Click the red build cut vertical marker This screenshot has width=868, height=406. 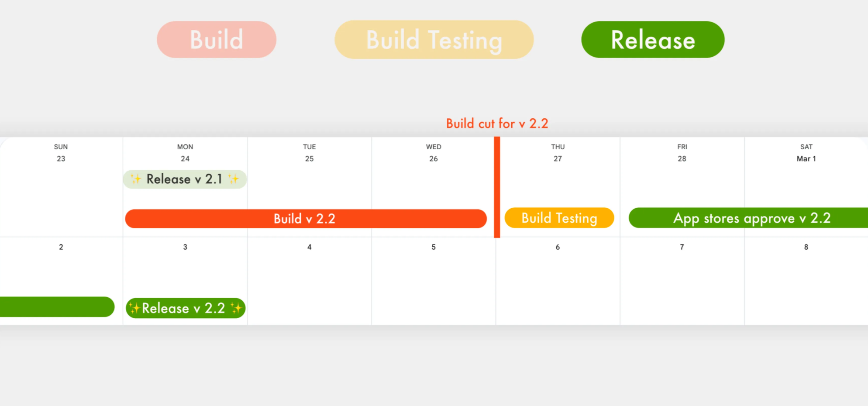pyautogui.click(x=497, y=187)
